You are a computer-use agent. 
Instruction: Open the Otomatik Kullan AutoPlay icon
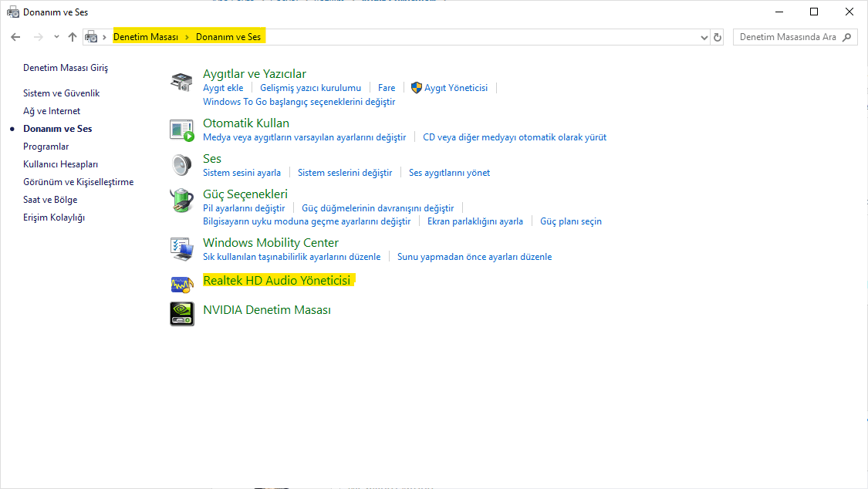pyautogui.click(x=181, y=130)
